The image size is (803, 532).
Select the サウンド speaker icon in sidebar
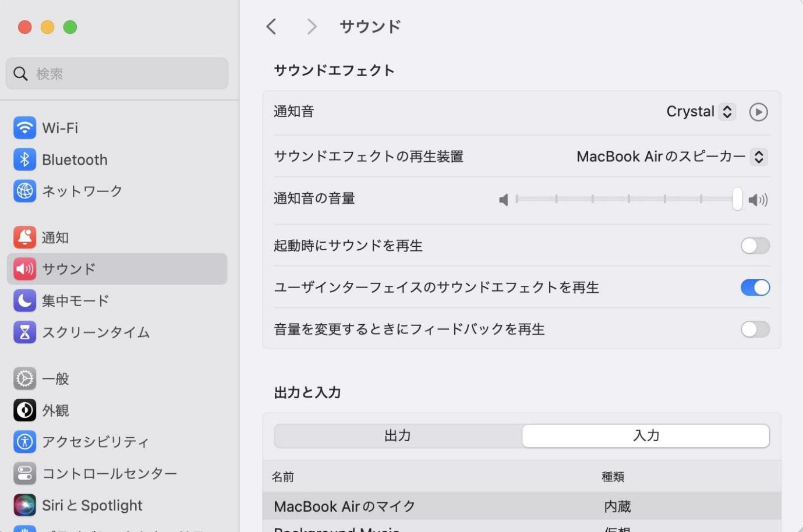24,269
